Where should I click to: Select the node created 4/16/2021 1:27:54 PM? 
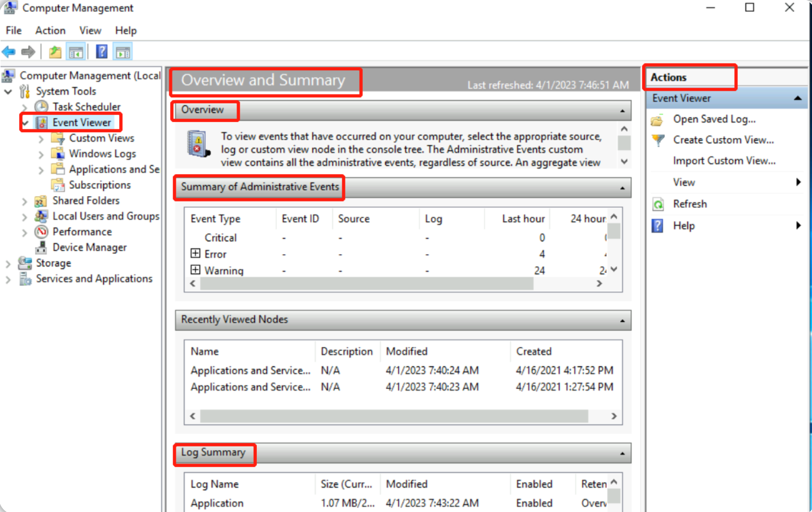402,387
